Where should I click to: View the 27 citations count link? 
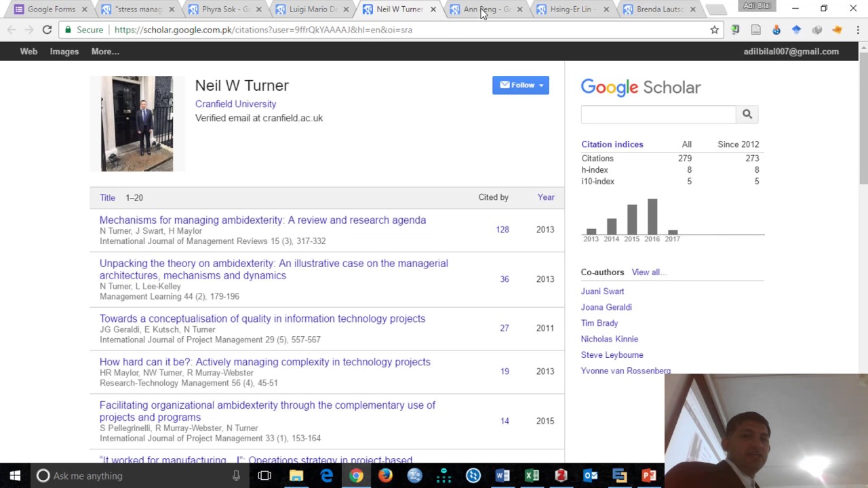[x=505, y=328]
